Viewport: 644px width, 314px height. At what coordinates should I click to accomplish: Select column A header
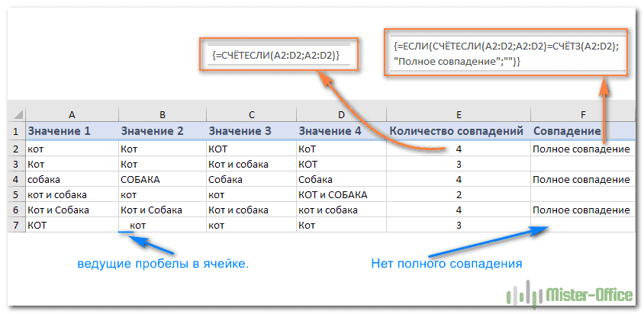pos(72,114)
